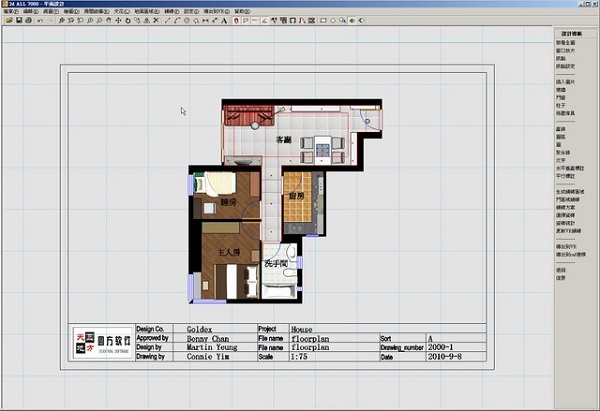600x411 pixels.
Task: Click the printer icon in toolbar
Action: (27, 20)
